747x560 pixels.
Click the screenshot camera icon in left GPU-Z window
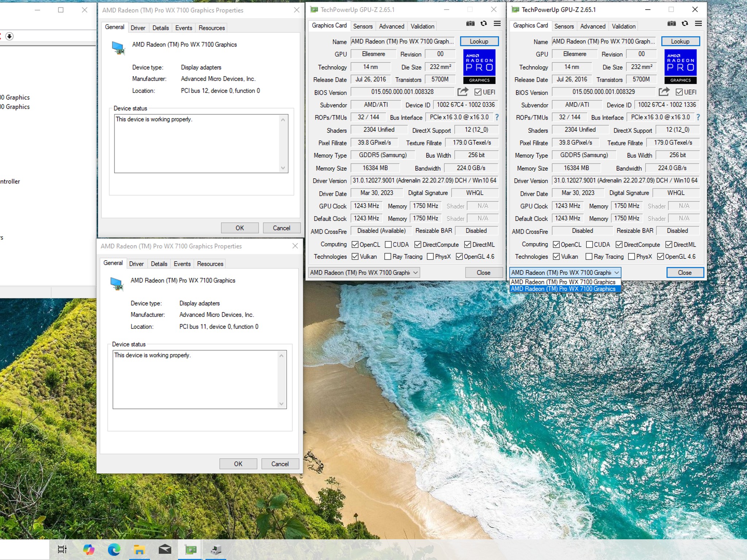[470, 24]
